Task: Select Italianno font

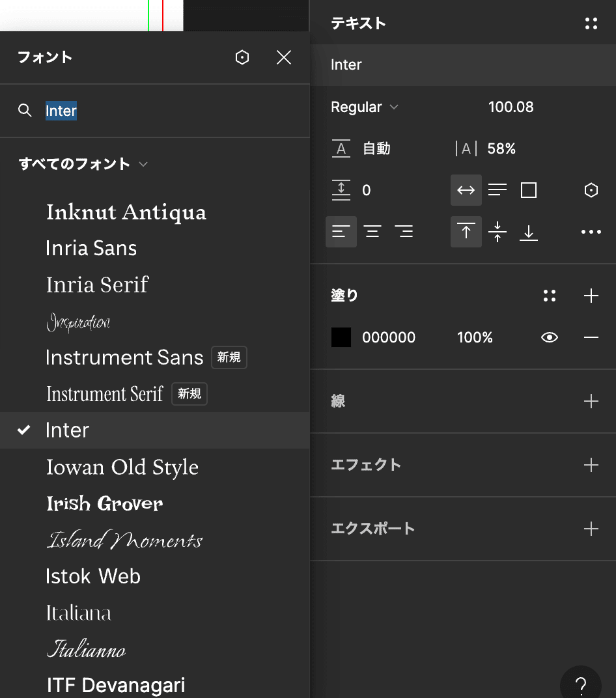Action: click(x=86, y=649)
